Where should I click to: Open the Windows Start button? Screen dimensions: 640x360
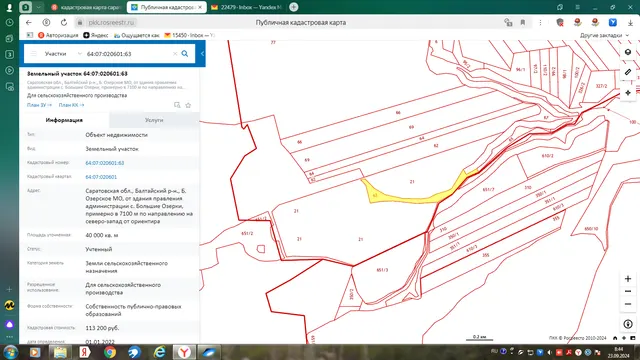[10, 352]
